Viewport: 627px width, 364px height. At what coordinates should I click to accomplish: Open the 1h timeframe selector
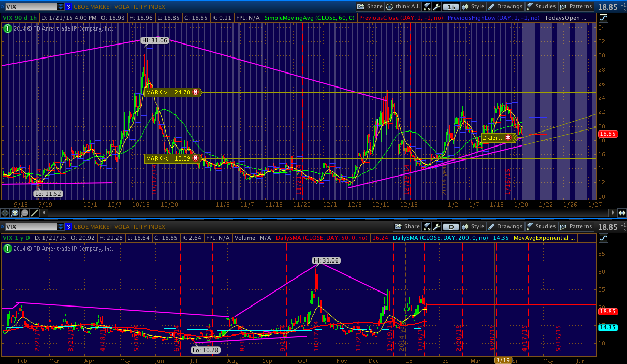click(x=452, y=7)
